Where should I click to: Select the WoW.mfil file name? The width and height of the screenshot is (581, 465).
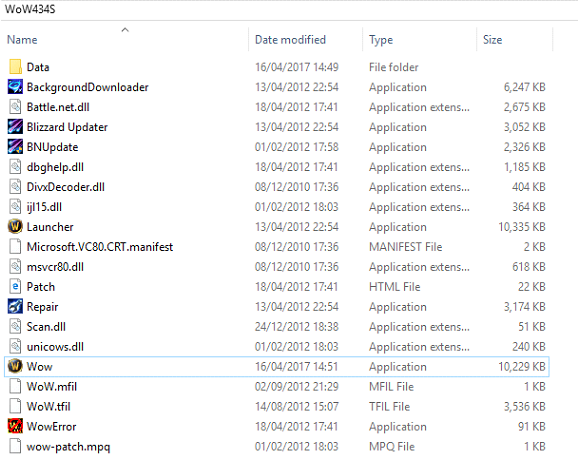coord(52,386)
